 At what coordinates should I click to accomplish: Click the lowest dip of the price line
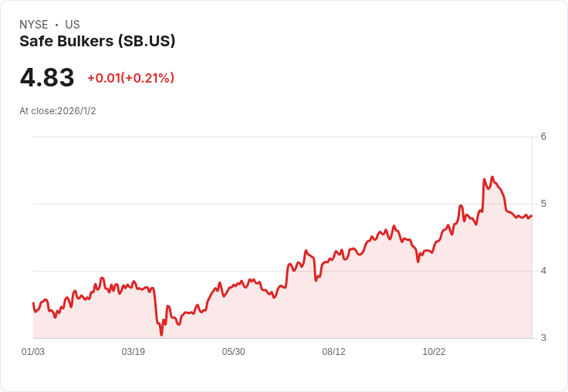pos(161,335)
